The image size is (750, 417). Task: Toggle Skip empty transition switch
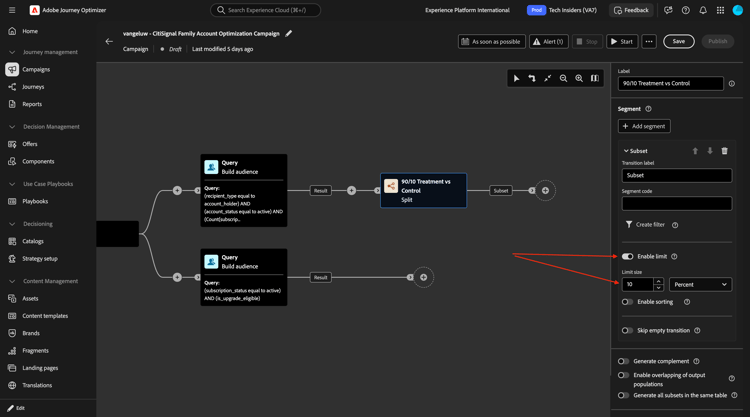(627, 330)
